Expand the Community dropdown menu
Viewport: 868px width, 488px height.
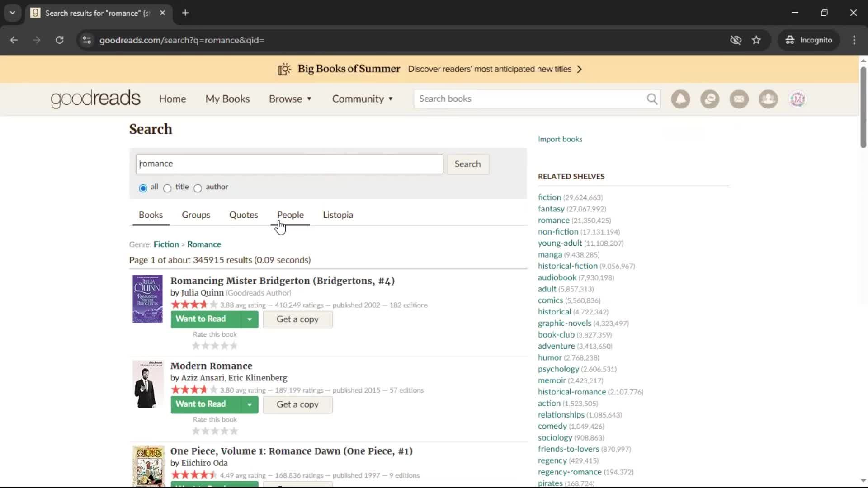click(x=363, y=99)
